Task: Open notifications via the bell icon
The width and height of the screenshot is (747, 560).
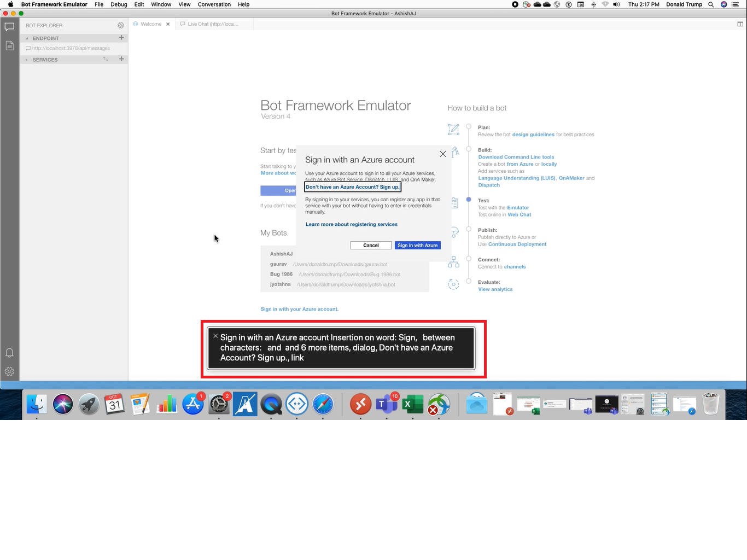Action: [x=9, y=353]
